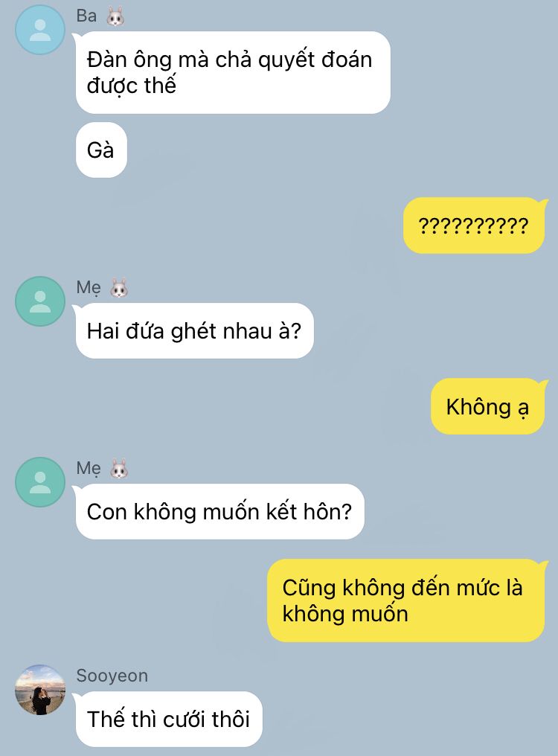Viewport: 558px width, 756px height.
Task: Select the "Con không muốn kết hôn?" message
Action: [x=220, y=511]
